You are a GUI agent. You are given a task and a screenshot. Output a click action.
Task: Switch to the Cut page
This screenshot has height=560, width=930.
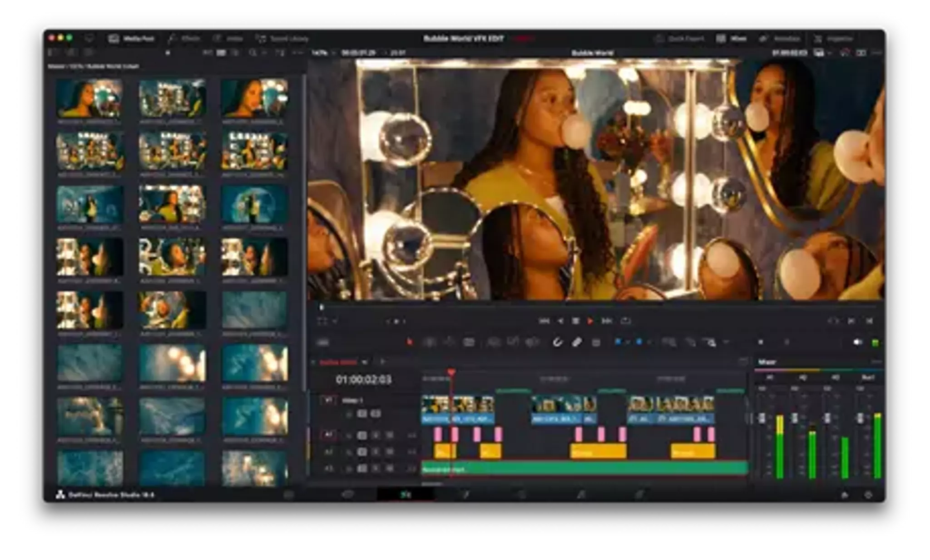coord(347,495)
